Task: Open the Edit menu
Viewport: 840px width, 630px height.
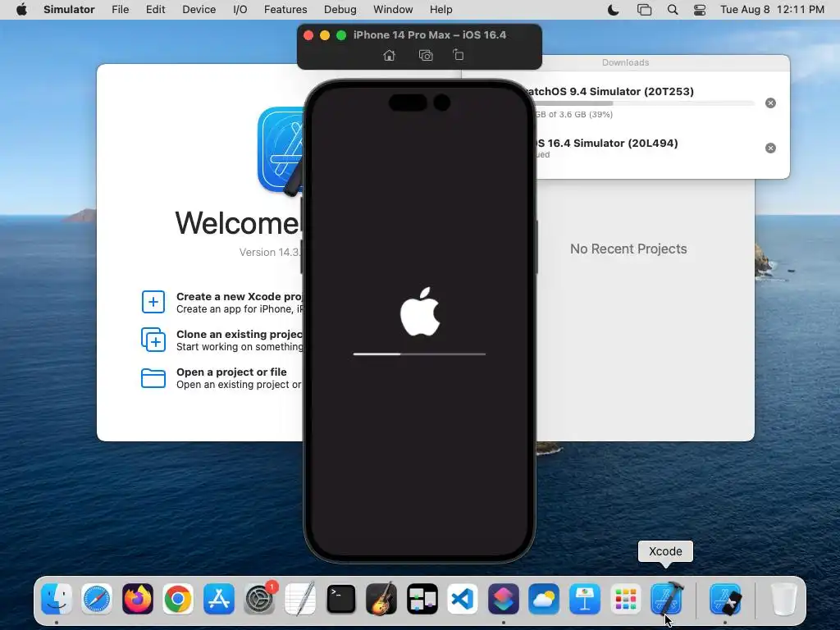Action: [x=155, y=10]
